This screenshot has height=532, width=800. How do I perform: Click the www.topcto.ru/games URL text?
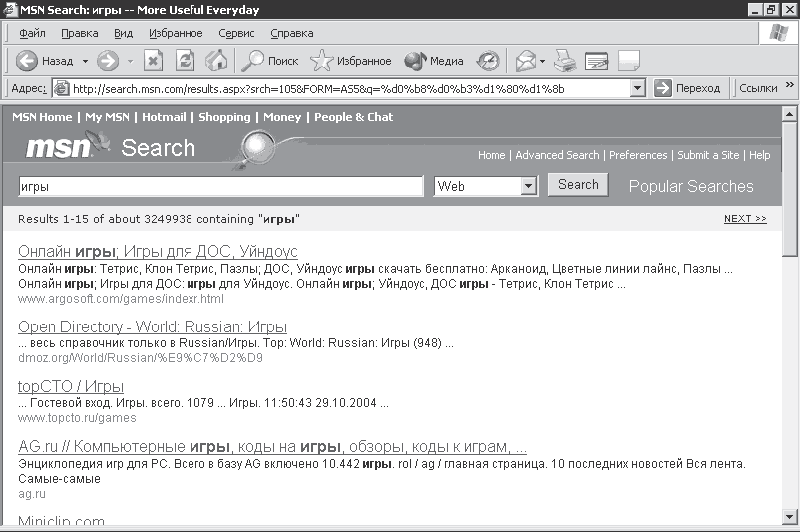click(x=77, y=418)
